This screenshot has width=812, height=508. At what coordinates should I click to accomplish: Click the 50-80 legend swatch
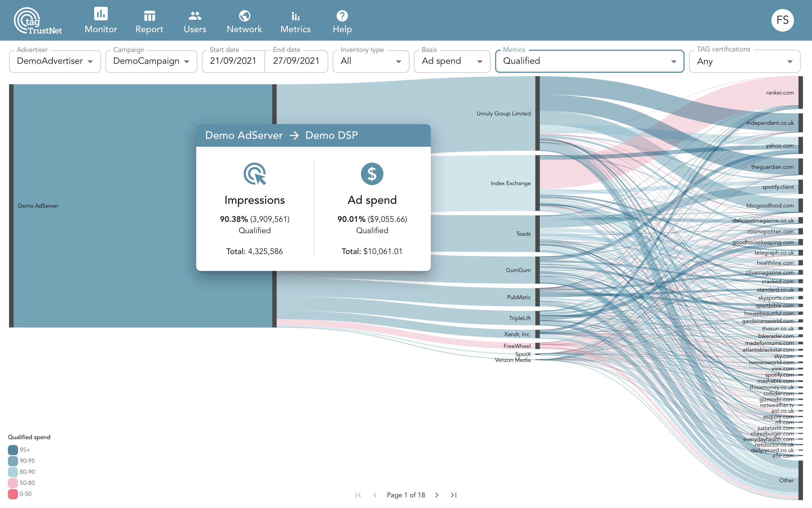click(13, 483)
